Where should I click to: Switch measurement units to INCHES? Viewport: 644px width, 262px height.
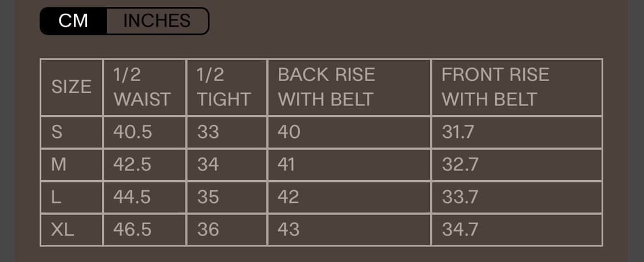[x=156, y=21]
